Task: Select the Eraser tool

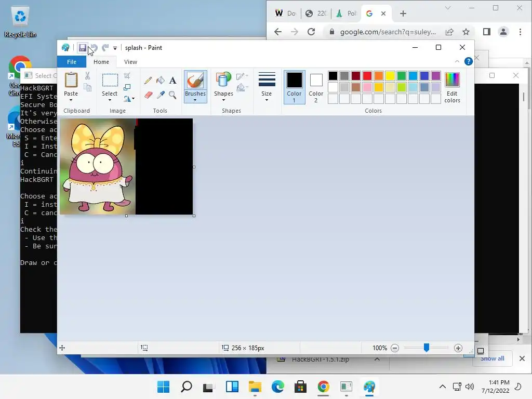Action: 148,95
